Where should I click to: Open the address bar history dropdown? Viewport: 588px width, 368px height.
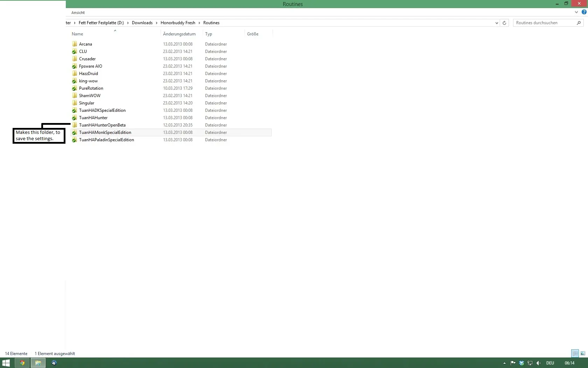click(497, 23)
